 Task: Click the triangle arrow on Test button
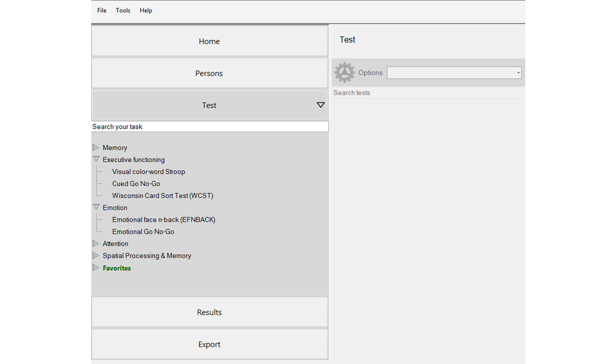point(320,105)
